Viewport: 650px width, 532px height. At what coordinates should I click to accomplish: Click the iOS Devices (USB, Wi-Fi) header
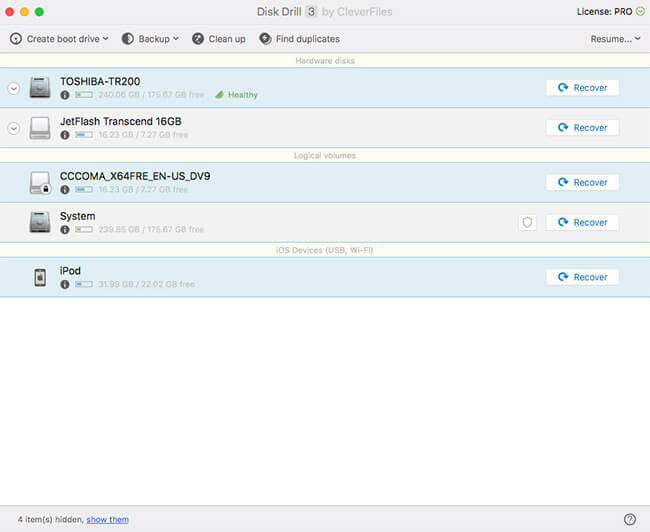pos(325,250)
